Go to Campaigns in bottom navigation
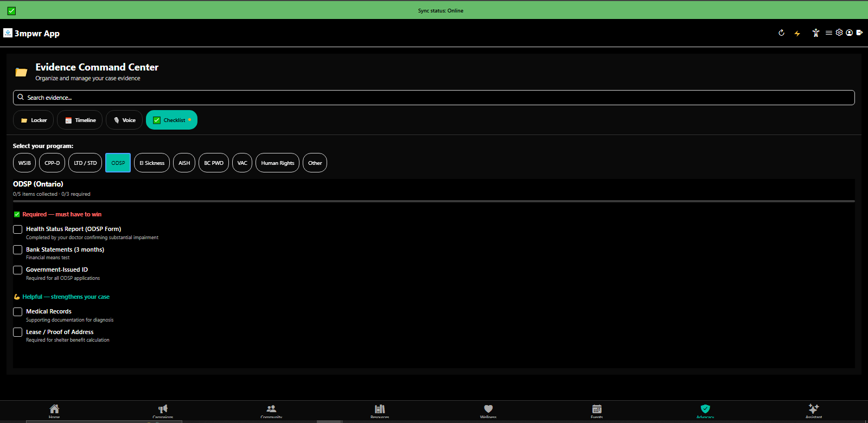The height and width of the screenshot is (423, 868). [163, 410]
